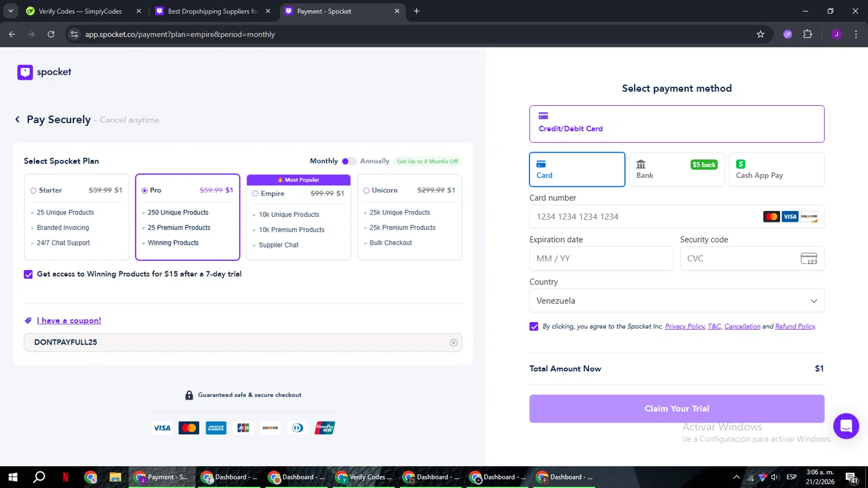
Task: Open a new browser tab
Action: [x=417, y=11]
